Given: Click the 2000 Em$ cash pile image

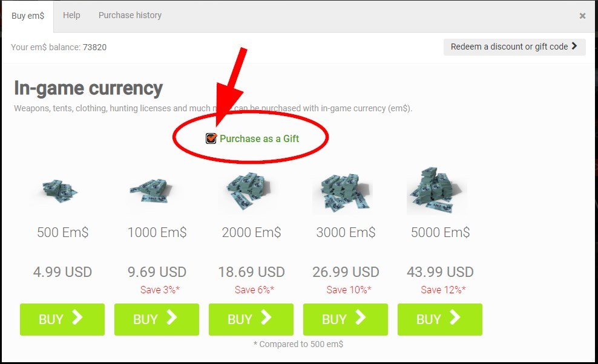Looking at the screenshot, I should click(x=248, y=190).
